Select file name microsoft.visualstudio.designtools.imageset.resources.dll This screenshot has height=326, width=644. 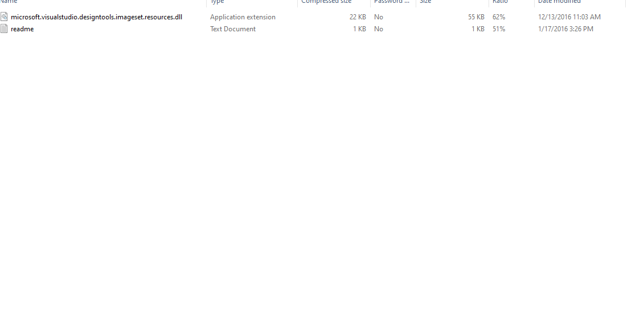point(97,17)
